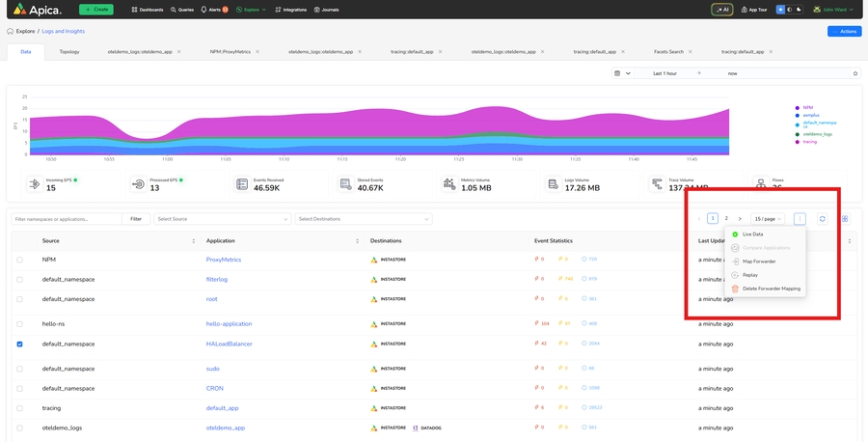Close the NPM:ProxyMetrics tab

coord(258,51)
